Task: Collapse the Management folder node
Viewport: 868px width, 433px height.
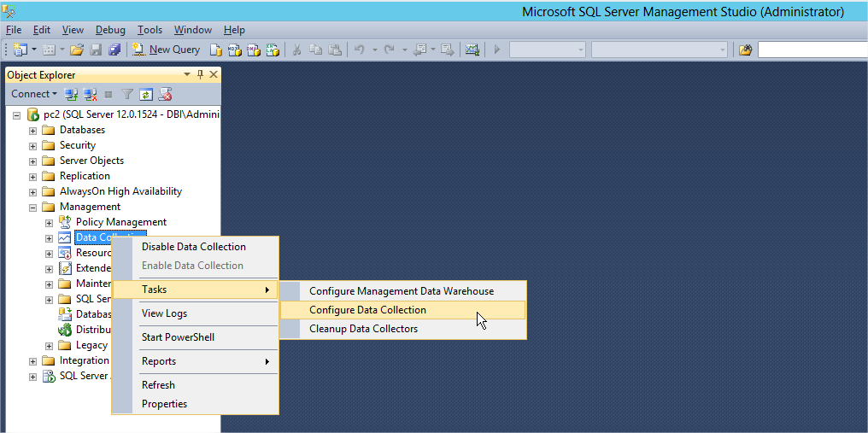Action: (x=32, y=208)
